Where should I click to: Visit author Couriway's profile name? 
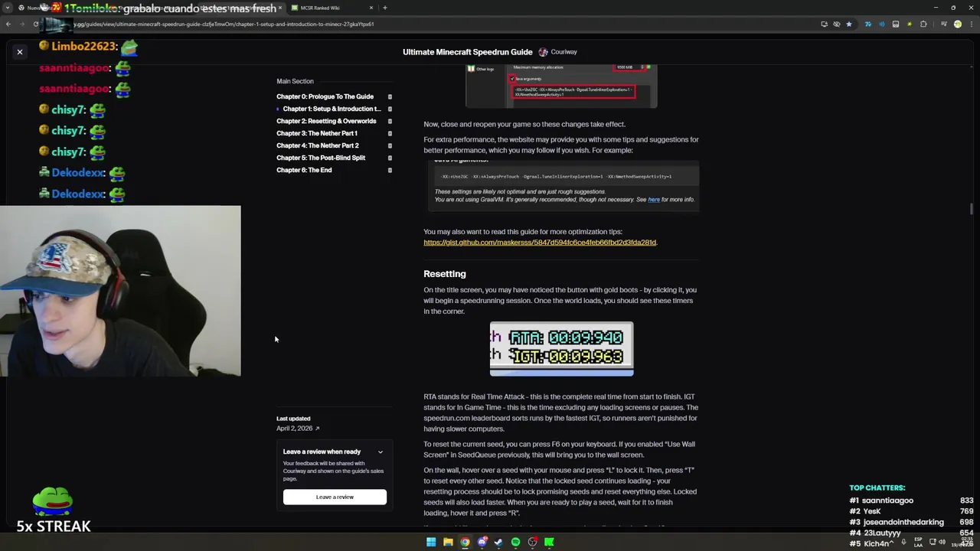pyautogui.click(x=563, y=52)
